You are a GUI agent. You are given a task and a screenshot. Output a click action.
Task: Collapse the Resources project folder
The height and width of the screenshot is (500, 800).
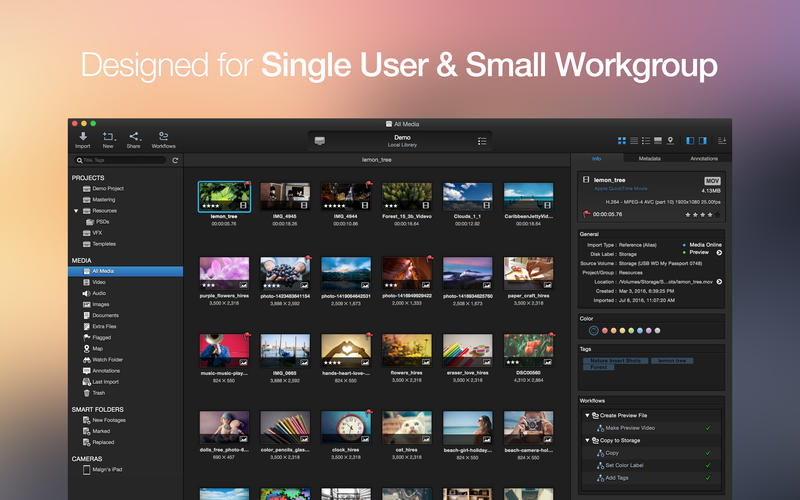pyautogui.click(x=75, y=211)
